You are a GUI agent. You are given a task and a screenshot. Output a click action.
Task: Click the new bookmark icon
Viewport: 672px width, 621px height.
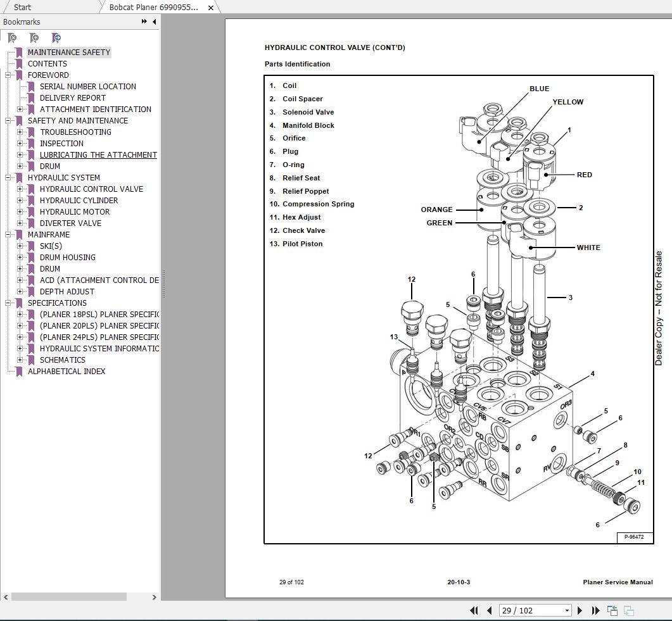[34, 38]
